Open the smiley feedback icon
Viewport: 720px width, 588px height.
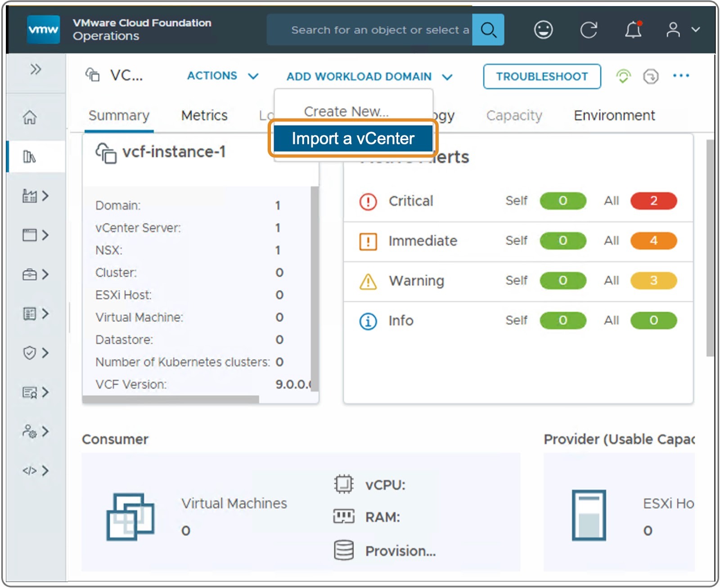[543, 30]
